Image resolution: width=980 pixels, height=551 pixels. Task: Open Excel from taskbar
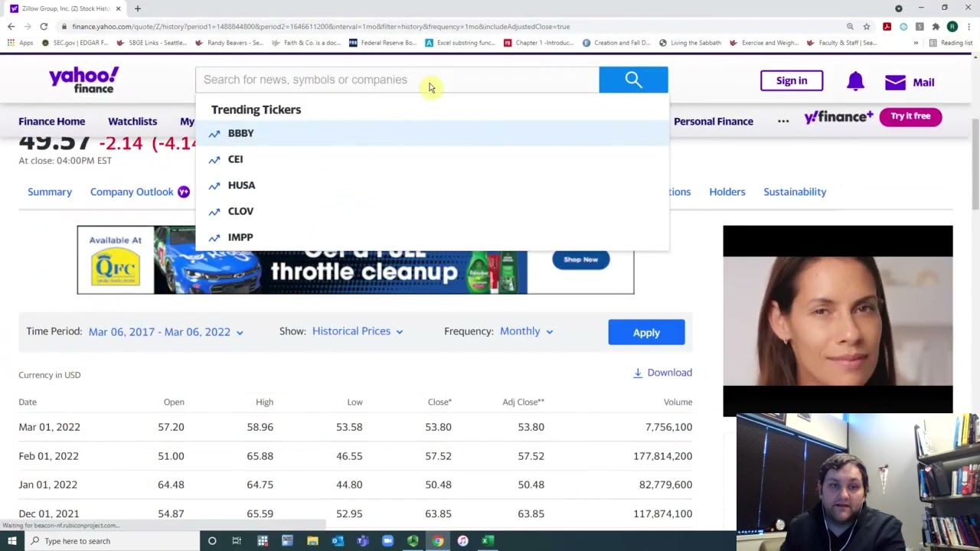pyautogui.click(x=487, y=541)
